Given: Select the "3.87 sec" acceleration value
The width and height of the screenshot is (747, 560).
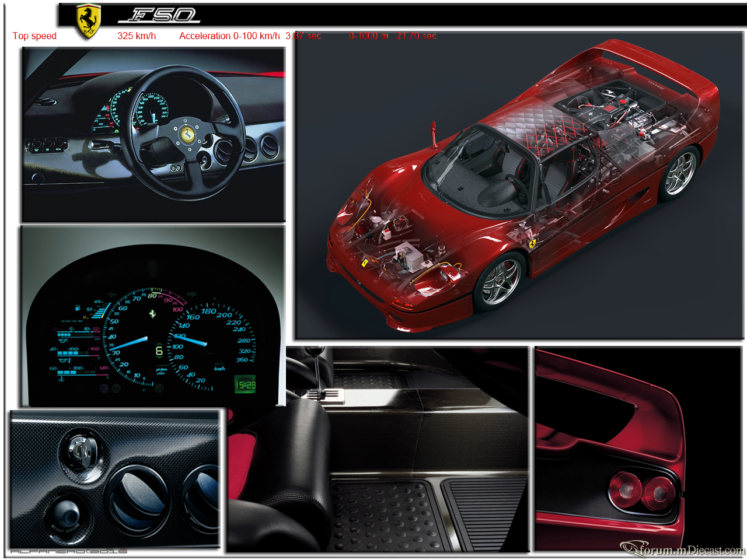Looking at the screenshot, I should 303,36.
